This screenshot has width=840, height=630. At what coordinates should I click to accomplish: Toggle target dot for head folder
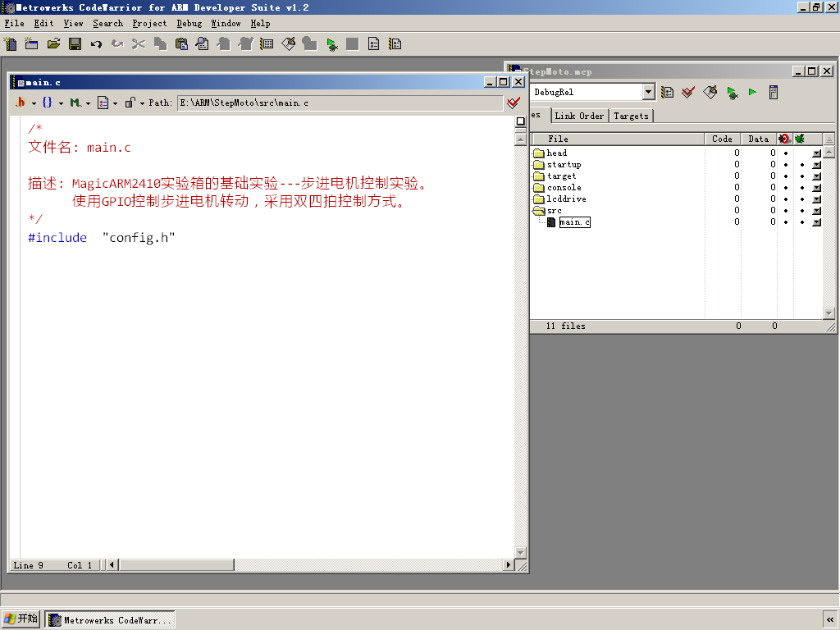[785, 153]
